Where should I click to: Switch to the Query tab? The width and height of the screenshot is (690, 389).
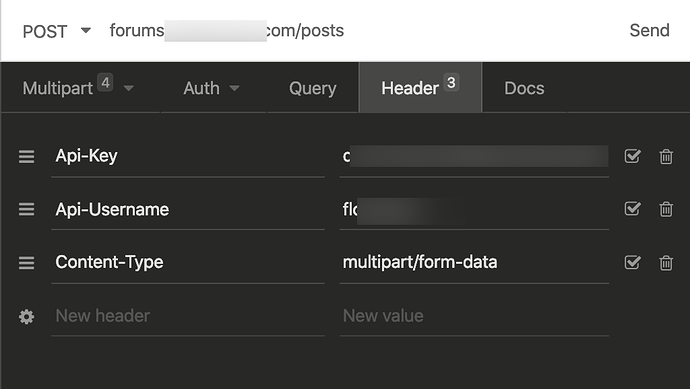312,88
